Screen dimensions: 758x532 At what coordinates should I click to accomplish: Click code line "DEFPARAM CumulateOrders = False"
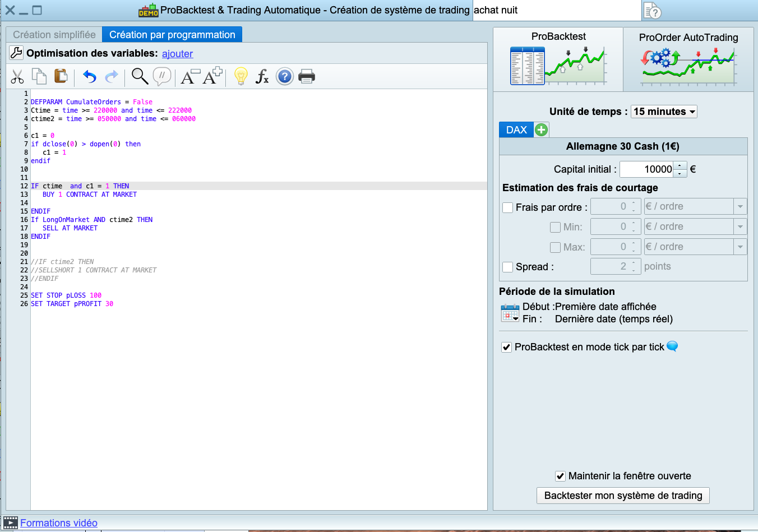click(91, 102)
